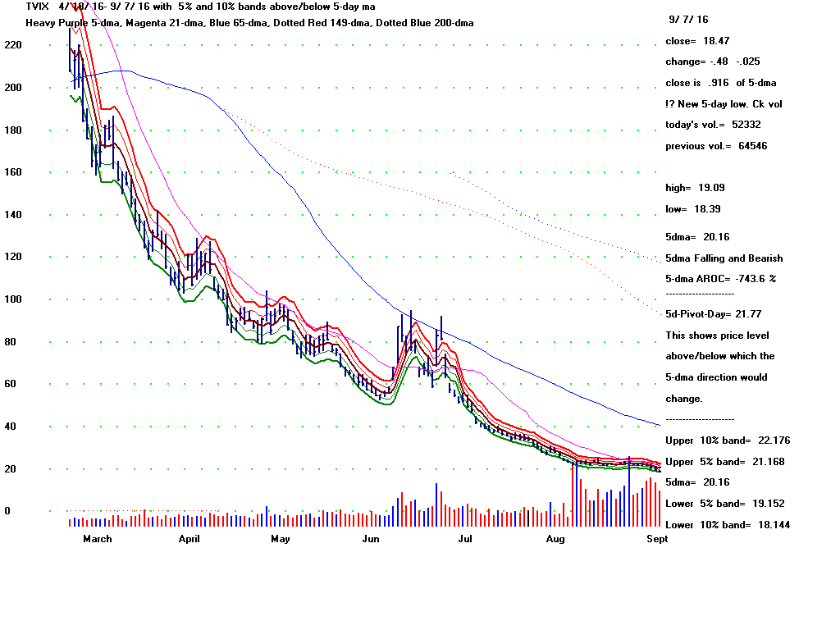Click the March label on the time axis
This screenshot has width=840, height=630.
[97, 540]
